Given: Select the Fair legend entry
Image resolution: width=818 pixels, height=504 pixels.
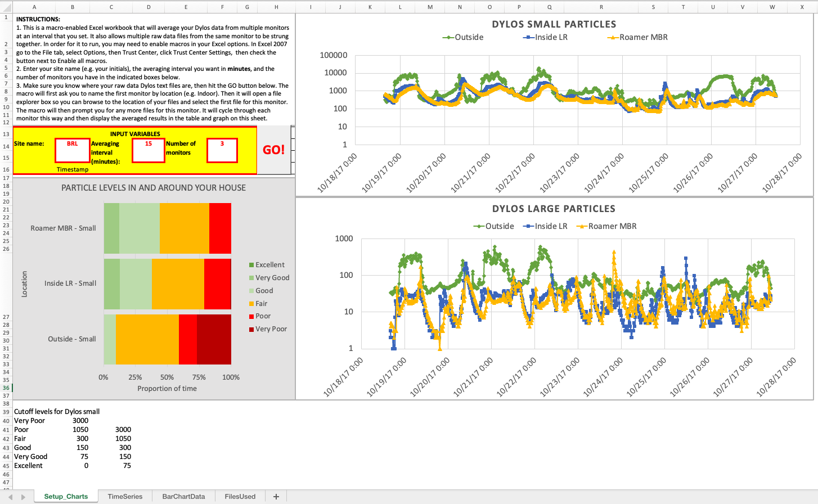Looking at the screenshot, I should [258, 304].
